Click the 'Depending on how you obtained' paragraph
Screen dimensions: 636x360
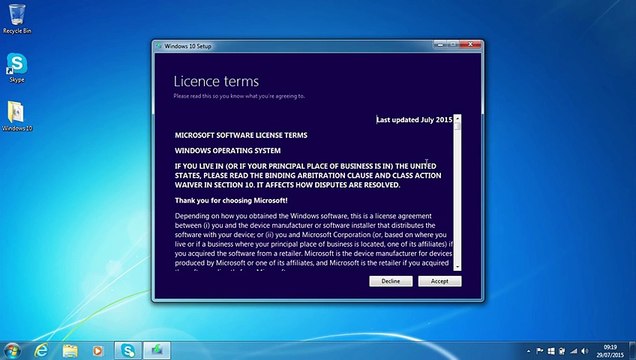(314, 242)
